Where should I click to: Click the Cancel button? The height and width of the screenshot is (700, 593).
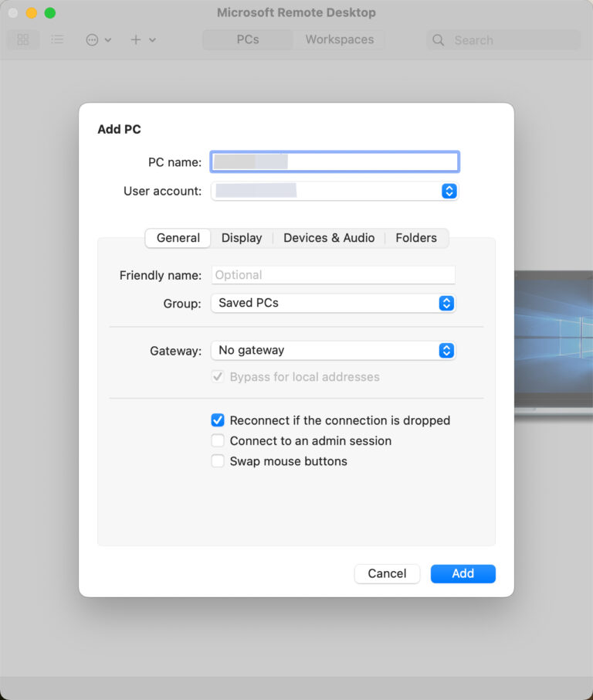(x=387, y=573)
